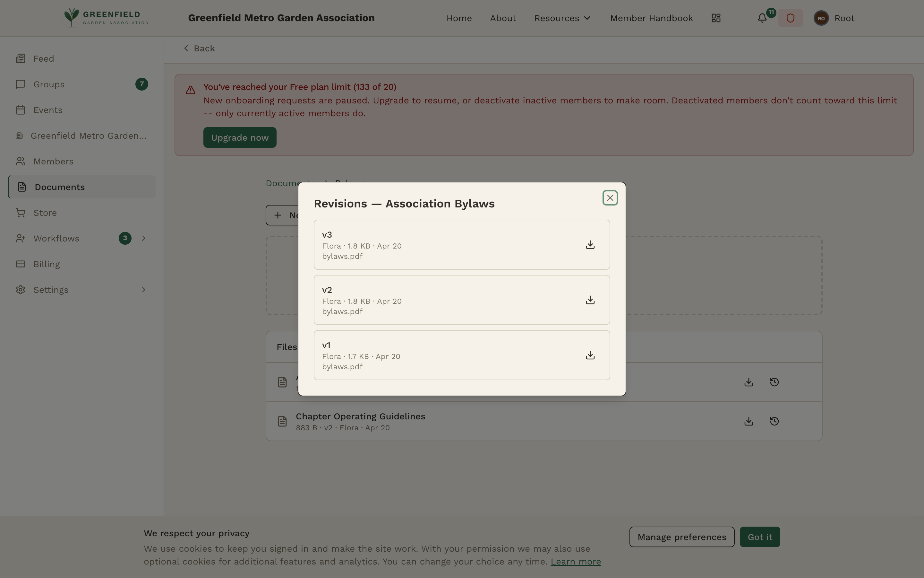Open Members in sidebar
Screen dimensions: 924x578
82,161
